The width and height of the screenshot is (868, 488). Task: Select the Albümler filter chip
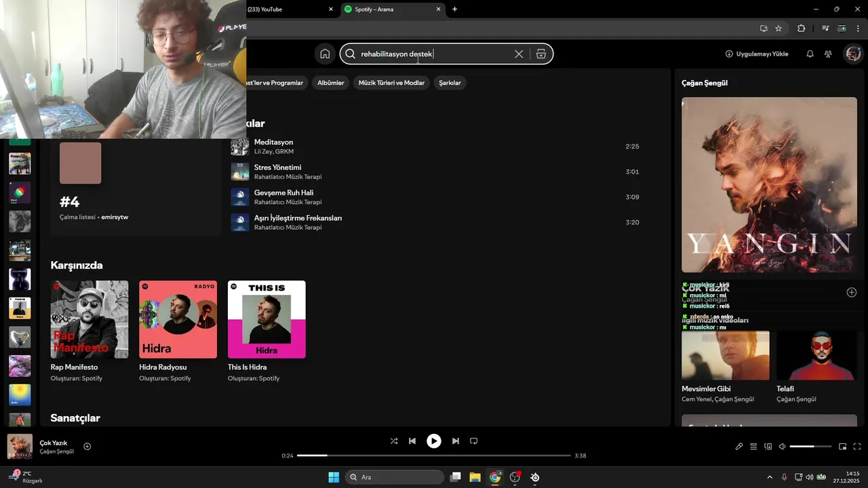point(331,83)
